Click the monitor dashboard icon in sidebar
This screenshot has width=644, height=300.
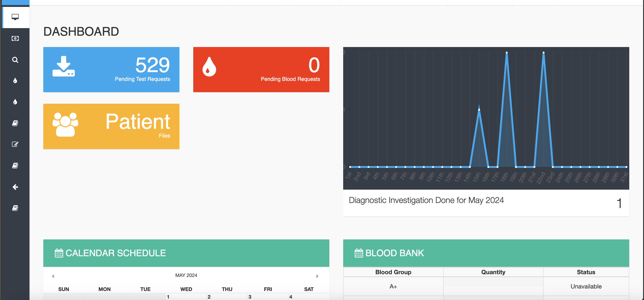(x=15, y=17)
